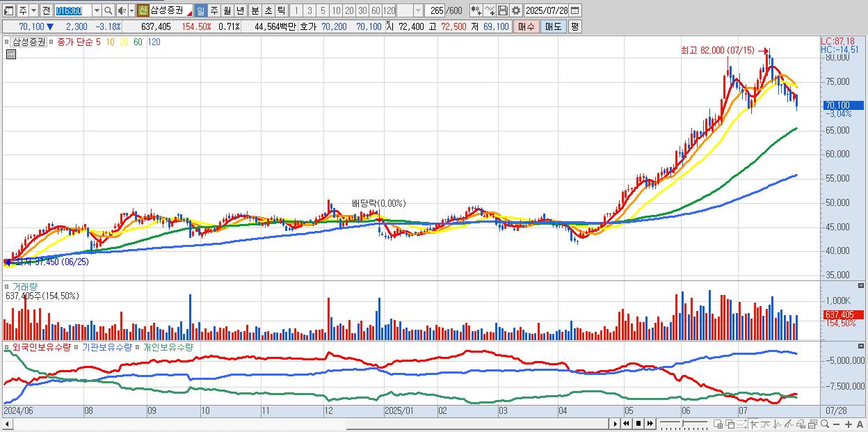Choose interval 10
Image resolution: width=868 pixels, height=432 pixels.
click(335, 10)
